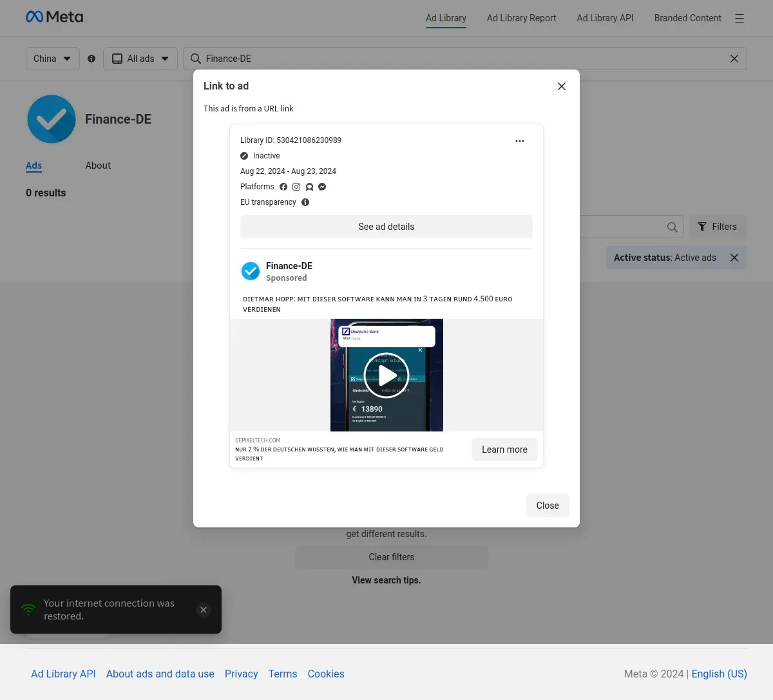Click the Instagram platform icon

tap(296, 187)
